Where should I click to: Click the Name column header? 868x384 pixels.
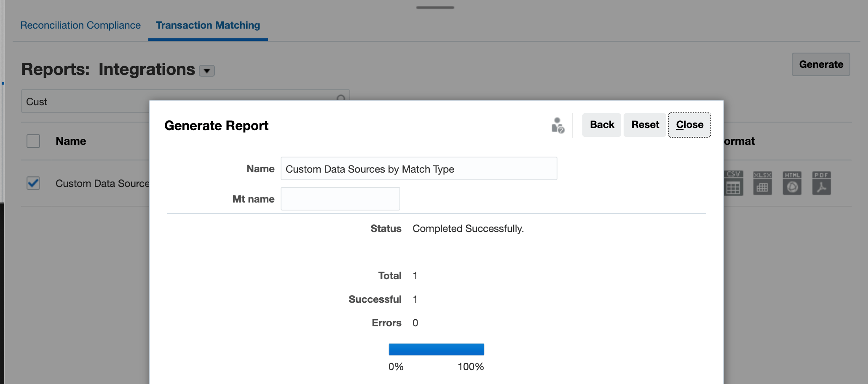point(71,141)
